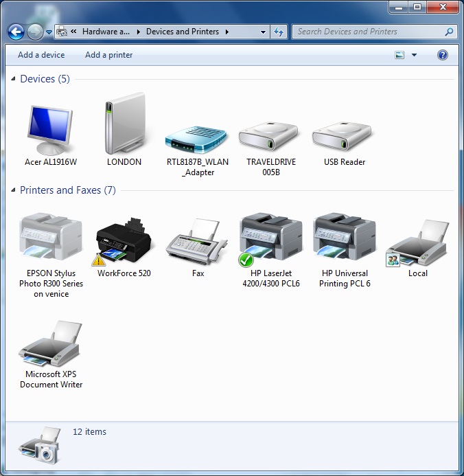Click the Devices (5) group header
Image resolution: width=464 pixels, height=476 pixels.
click(45, 79)
